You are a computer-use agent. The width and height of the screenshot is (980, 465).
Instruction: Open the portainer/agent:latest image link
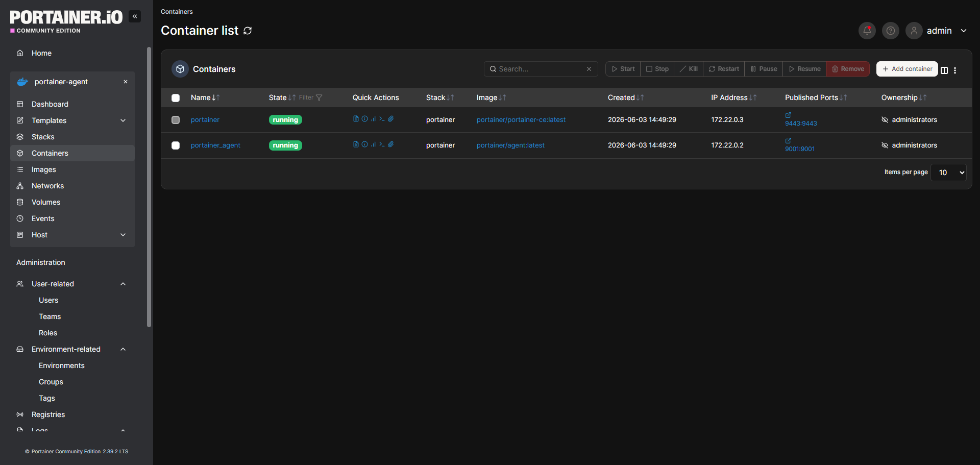510,145
